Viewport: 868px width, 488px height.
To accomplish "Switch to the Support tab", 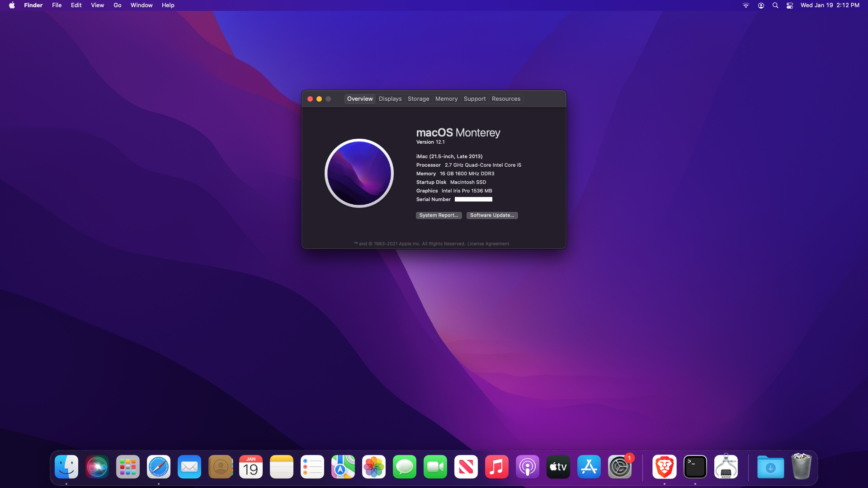I will 475,99.
